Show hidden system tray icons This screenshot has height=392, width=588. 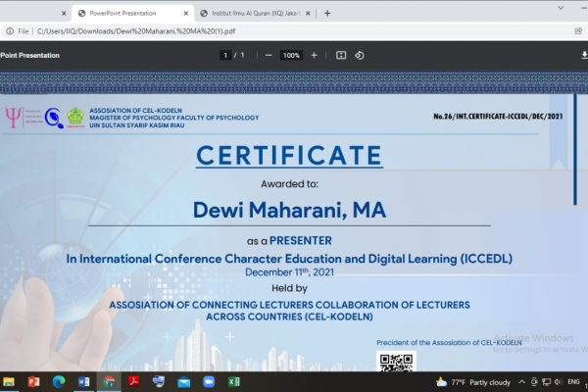(521, 382)
